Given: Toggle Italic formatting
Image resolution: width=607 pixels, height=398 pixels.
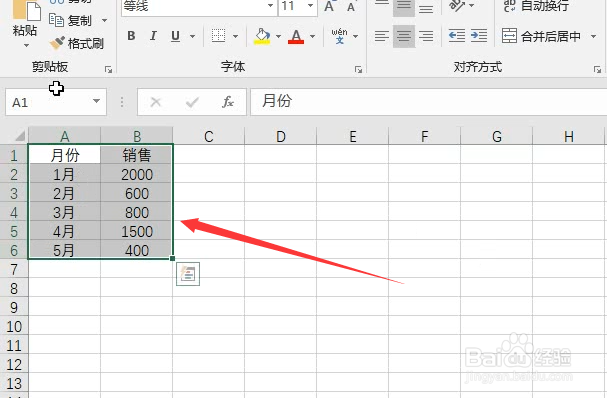Looking at the screenshot, I should (153, 36).
